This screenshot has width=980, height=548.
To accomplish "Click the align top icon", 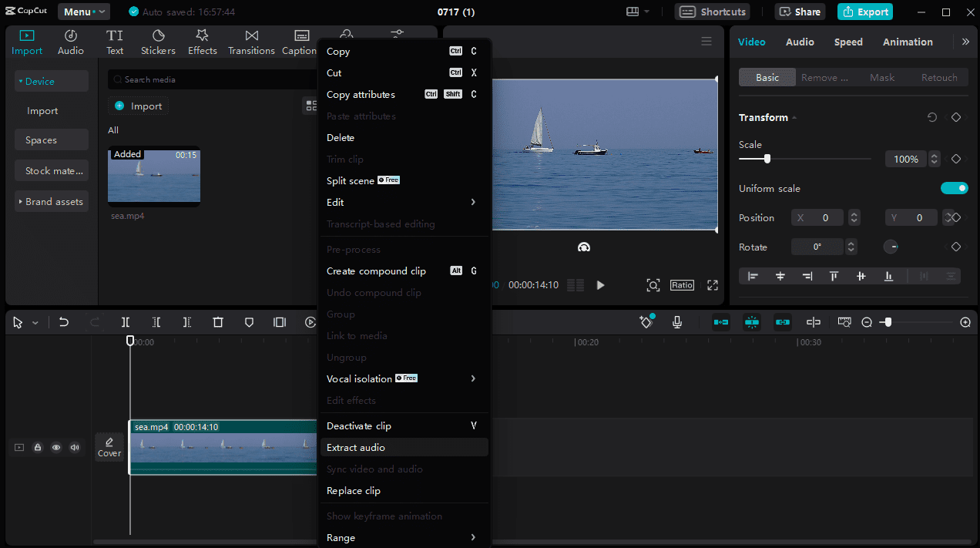I will click(x=834, y=276).
